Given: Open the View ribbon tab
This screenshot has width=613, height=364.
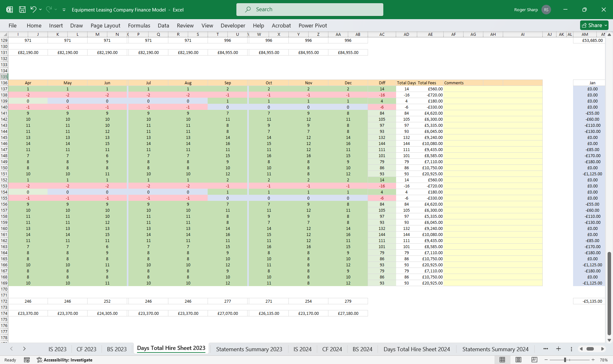Looking at the screenshot, I should tap(207, 26).
